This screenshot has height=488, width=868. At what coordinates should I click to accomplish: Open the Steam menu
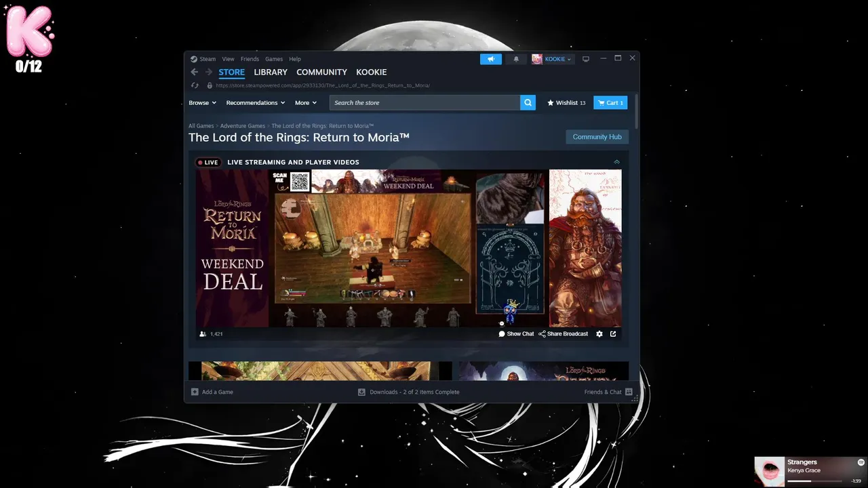[207, 59]
